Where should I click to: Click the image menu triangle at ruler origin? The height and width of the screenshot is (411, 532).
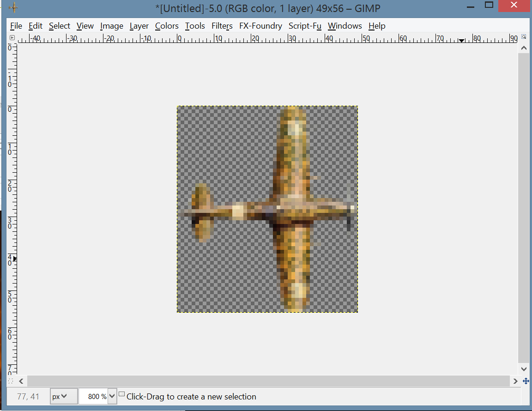pyautogui.click(x=12, y=38)
